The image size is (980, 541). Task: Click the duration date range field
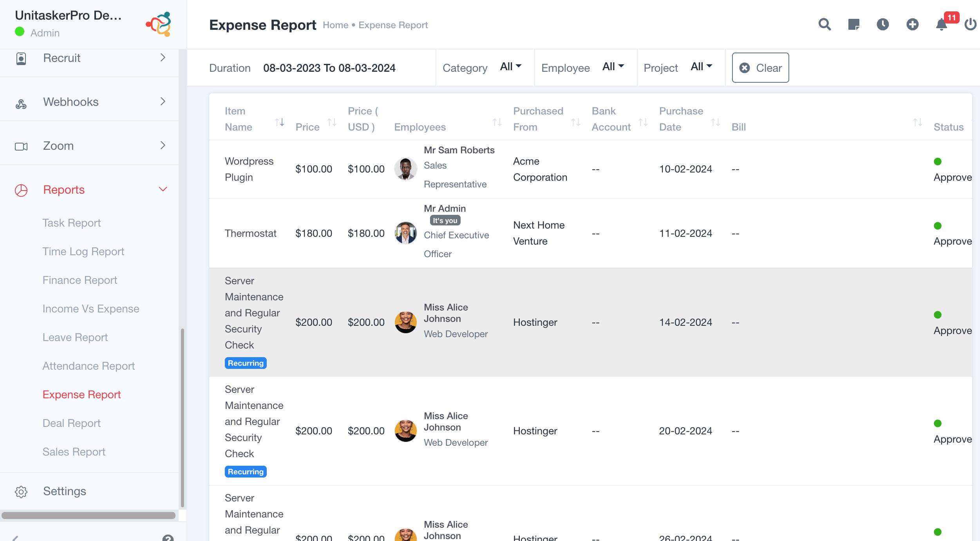[x=329, y=68]
